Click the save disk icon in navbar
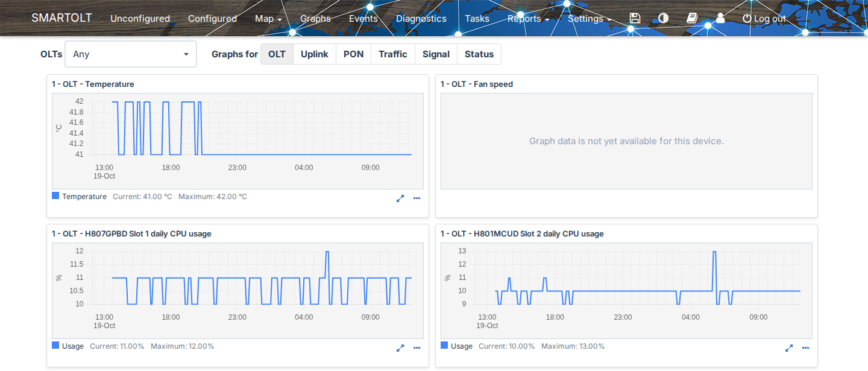 point(635,18)
